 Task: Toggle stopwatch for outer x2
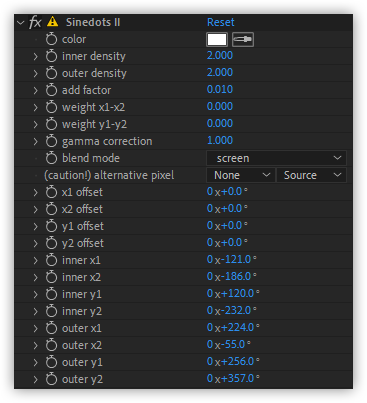51,345
